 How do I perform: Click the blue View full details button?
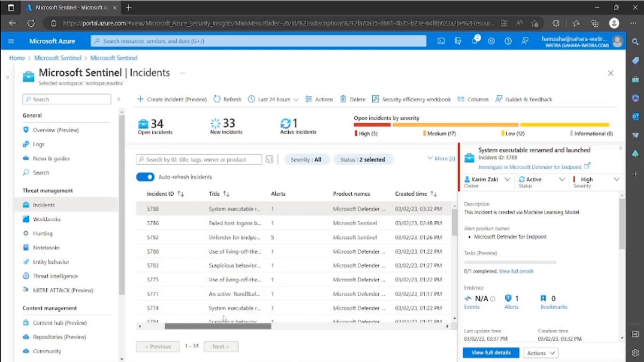(x=491, y=352)
